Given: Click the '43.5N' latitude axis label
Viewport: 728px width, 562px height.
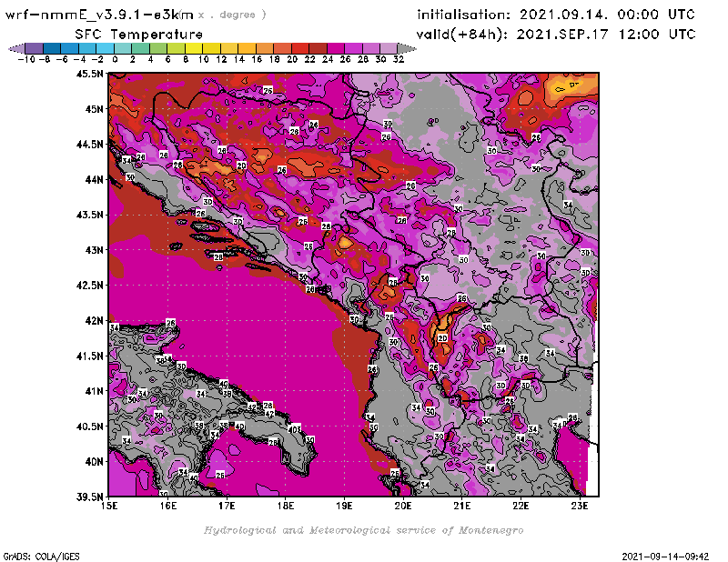Looking at the screenshot, I should [89, 215].
